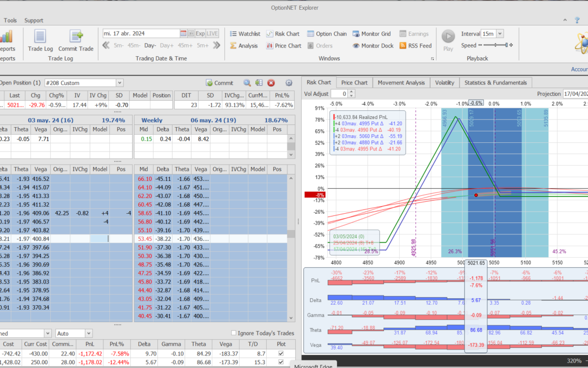Expand the Auto dropdown
This screenshot has width=588, height=368.
pyautogui.click(x=89, y=333)
